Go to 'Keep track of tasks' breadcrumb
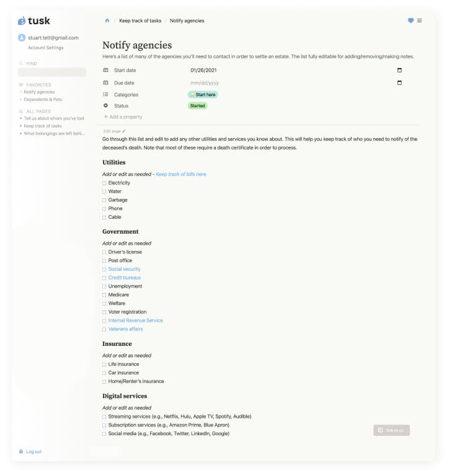This screenshot has height=476, width=449. 140,20
